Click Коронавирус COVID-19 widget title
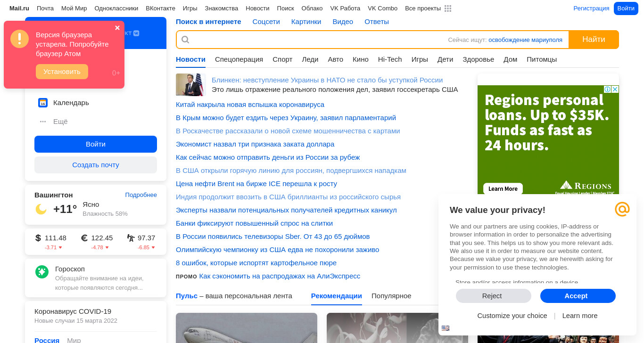Viewport: 644px width, 343px height. click(73, 311)
